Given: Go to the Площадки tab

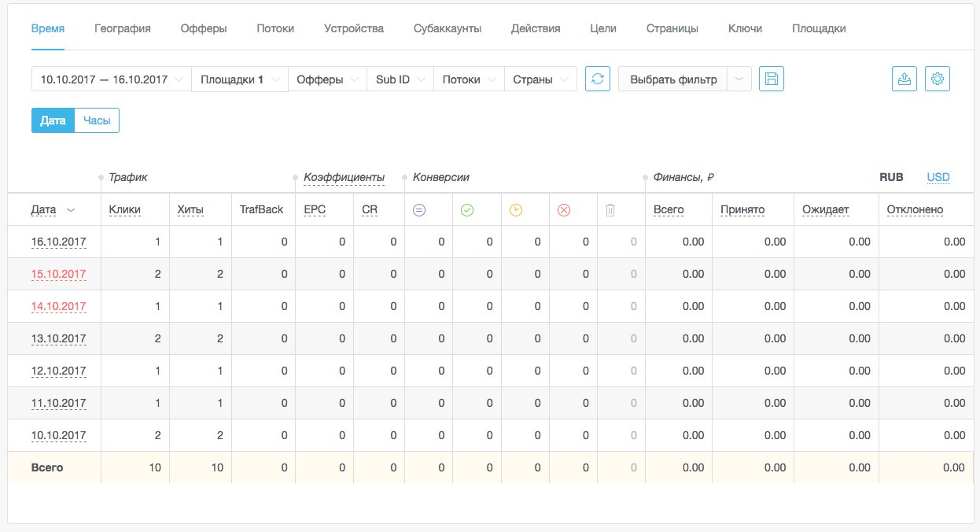Looking at the screenshot, I should click(819, 28).
